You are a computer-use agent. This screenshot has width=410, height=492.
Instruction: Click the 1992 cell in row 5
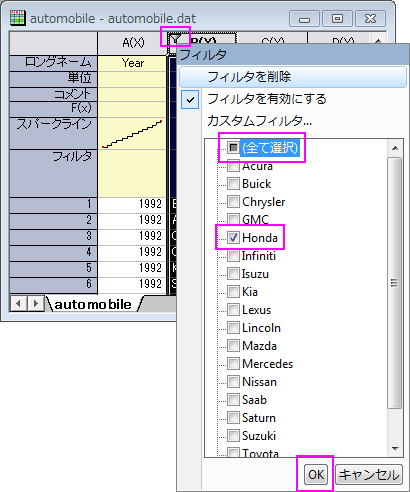[x=132, y=269]
